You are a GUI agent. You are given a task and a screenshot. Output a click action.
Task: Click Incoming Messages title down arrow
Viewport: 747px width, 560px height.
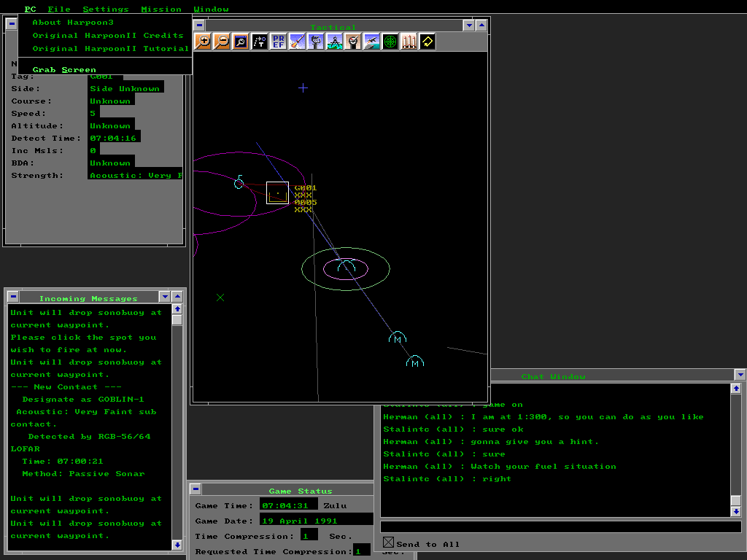(x=165, y=296)
